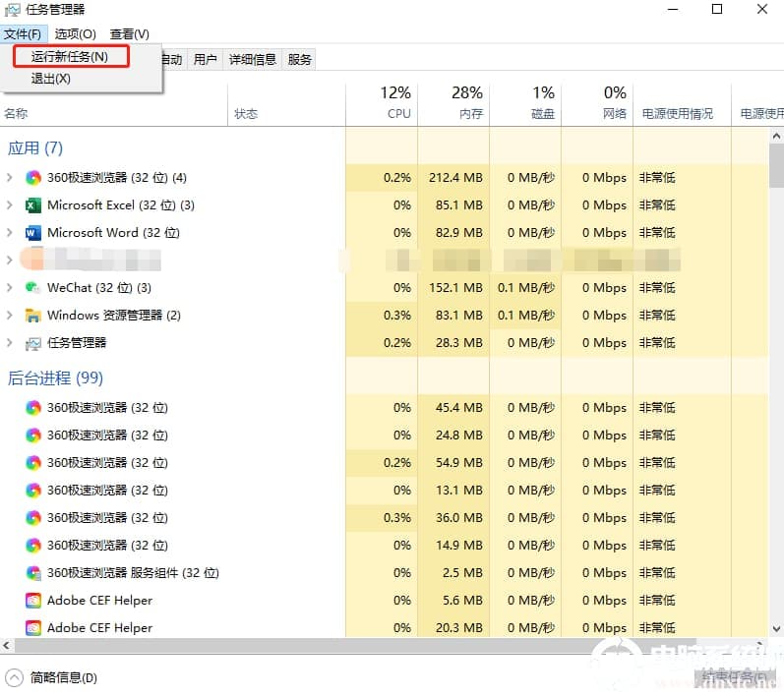Click icon of 360极速浏览器 14.9 MB process
Viewport: 784px width, 697px height.
tap(33, 545)
